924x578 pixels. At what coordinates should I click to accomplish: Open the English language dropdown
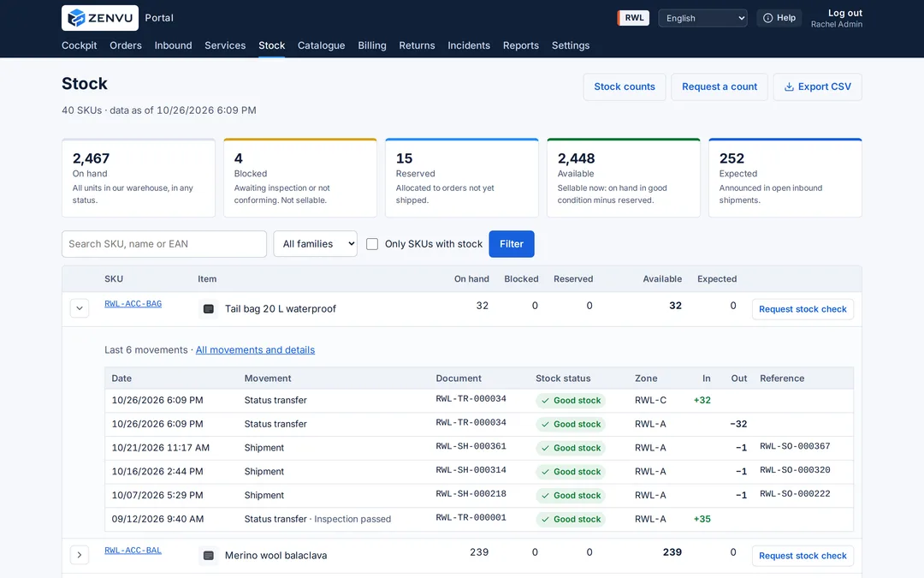[x=702, y=18]
